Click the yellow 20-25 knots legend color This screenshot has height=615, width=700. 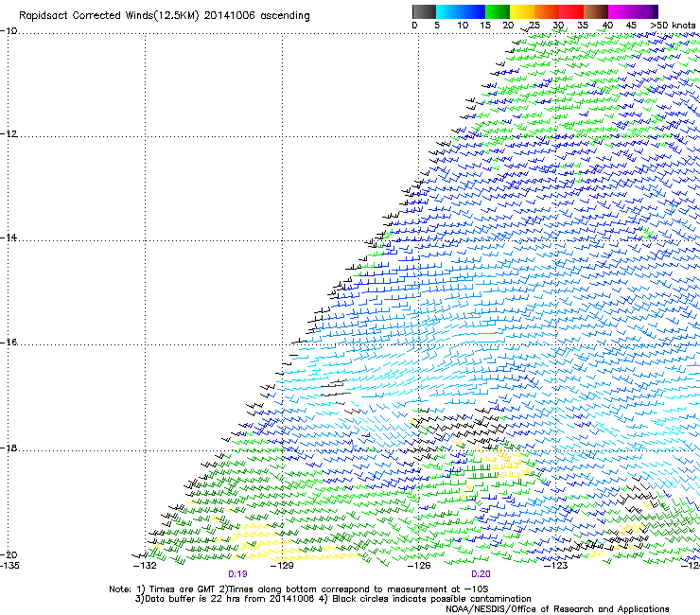click(522, 11)
